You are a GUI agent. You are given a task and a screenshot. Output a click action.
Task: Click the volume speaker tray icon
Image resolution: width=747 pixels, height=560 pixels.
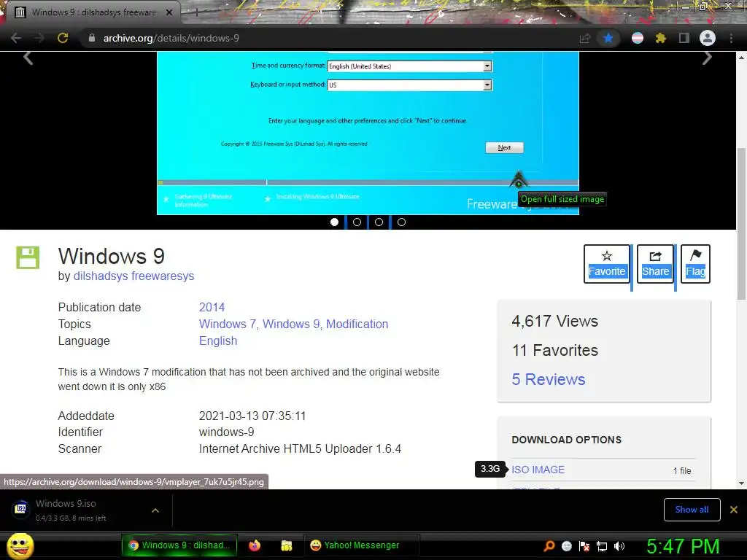coord(619,546)
